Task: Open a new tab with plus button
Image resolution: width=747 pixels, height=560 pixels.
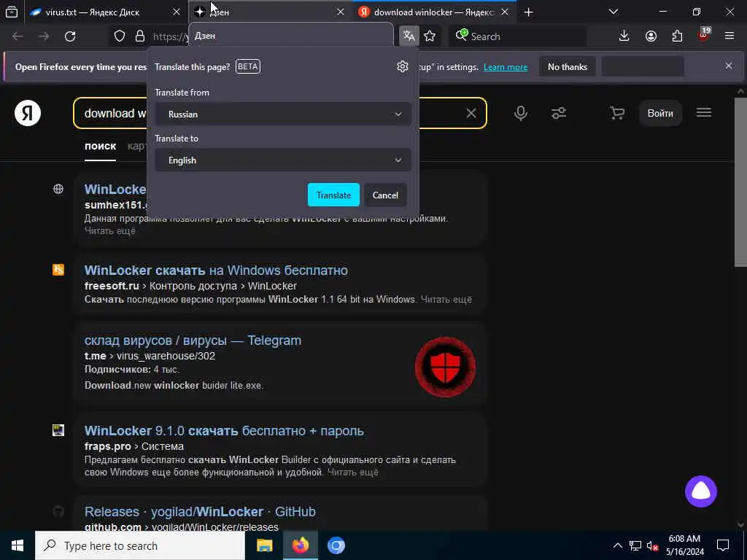Action: 528,12
